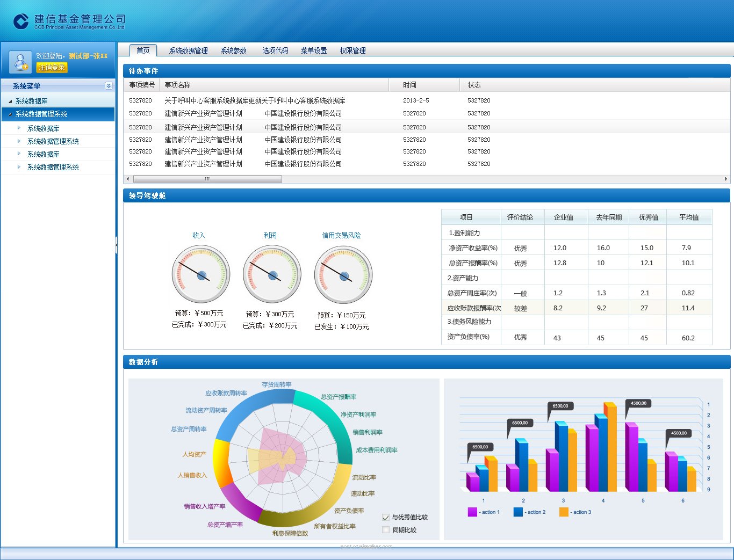Switch to the 首页 tab
This screenshot has height=560, width=734.
(x=143, y=50)
